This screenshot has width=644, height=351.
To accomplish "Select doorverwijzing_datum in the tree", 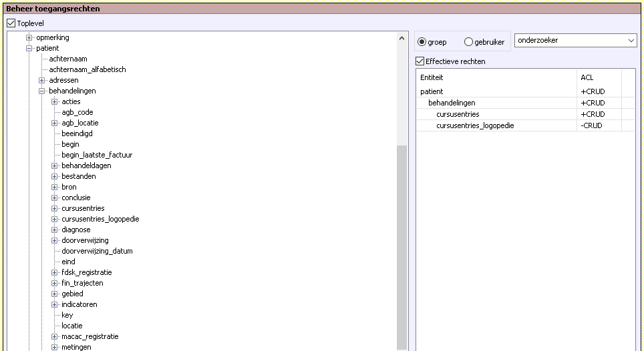I will click(97, 251).
